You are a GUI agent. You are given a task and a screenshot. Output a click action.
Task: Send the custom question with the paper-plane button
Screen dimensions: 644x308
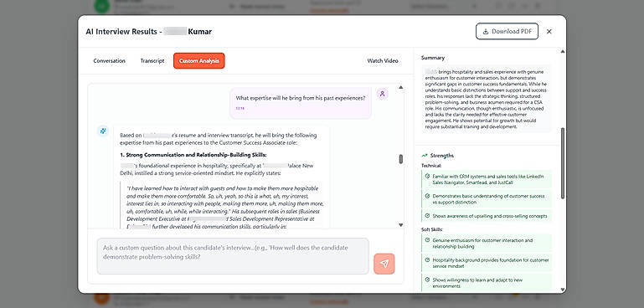pyautogui.click(x=384, y=264)
